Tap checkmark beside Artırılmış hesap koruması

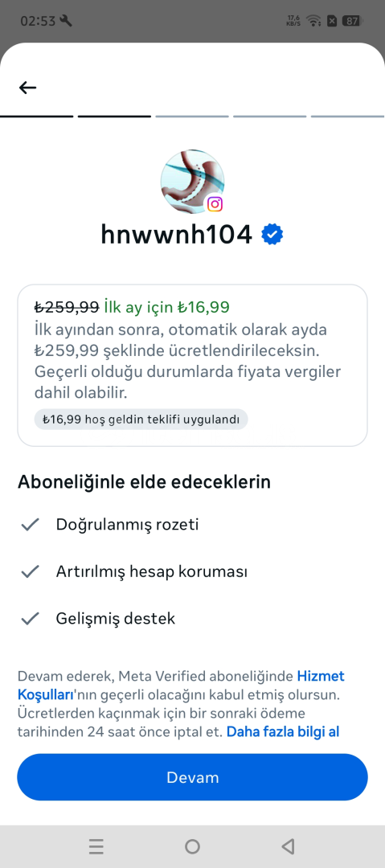click(x=30, y=571)
